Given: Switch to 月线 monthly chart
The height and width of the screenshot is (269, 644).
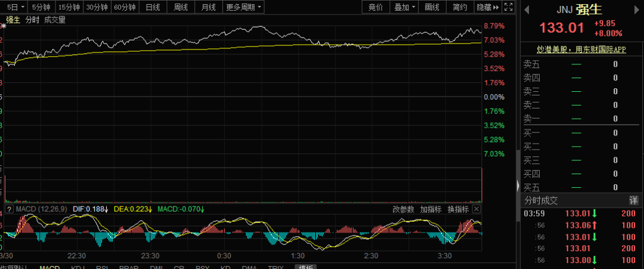Looking at the screenshot, I should (209, 7).
